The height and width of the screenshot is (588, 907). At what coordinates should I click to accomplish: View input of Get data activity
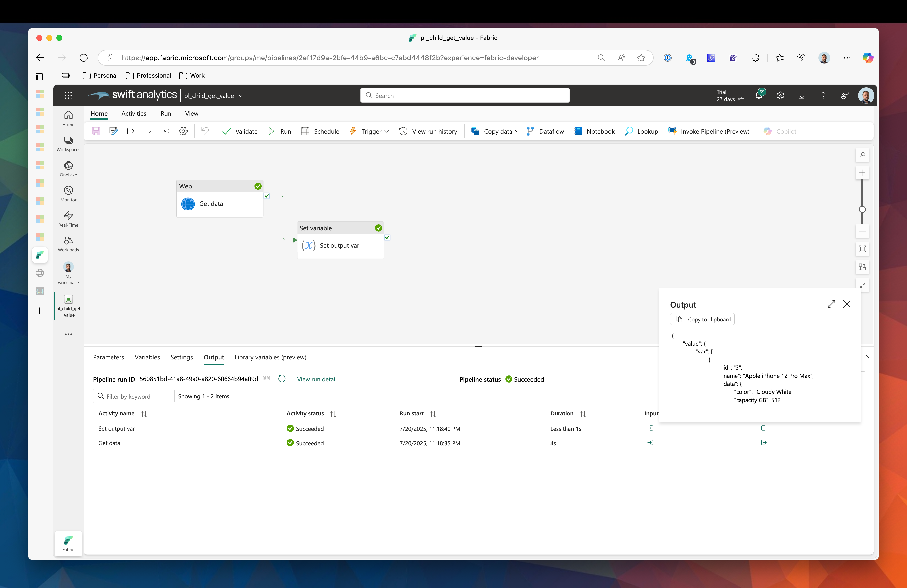[x=651, y=442]
